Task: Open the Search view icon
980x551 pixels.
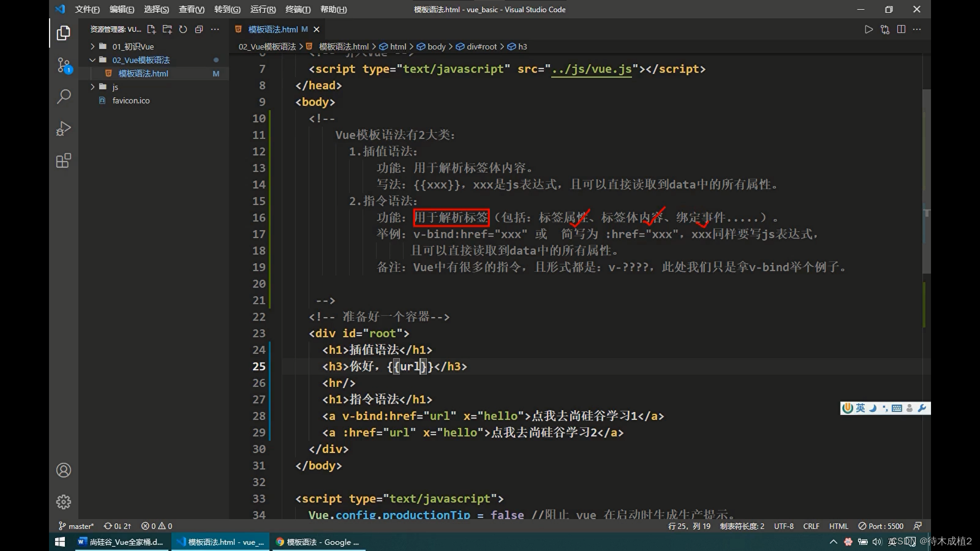Action: coord(63,96)
